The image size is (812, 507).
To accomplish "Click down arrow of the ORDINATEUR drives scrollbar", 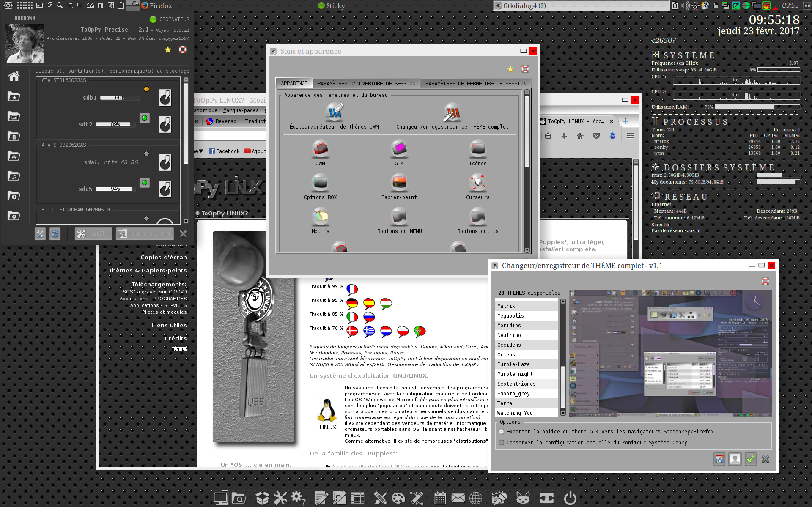I will tap(186, 221).
